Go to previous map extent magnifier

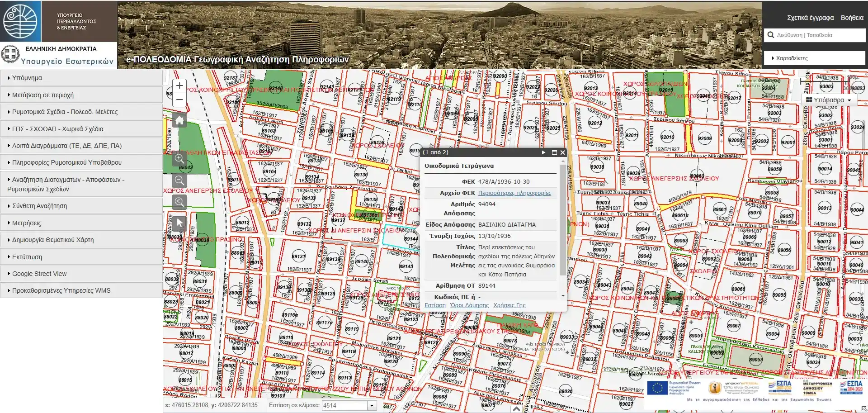(x=179, y=202)
